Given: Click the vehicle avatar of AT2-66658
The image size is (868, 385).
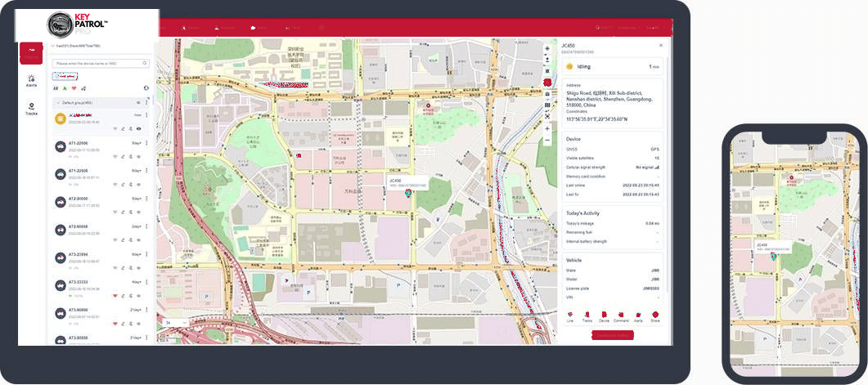Looking at the screenshot, I should click(x=61, y=230).
